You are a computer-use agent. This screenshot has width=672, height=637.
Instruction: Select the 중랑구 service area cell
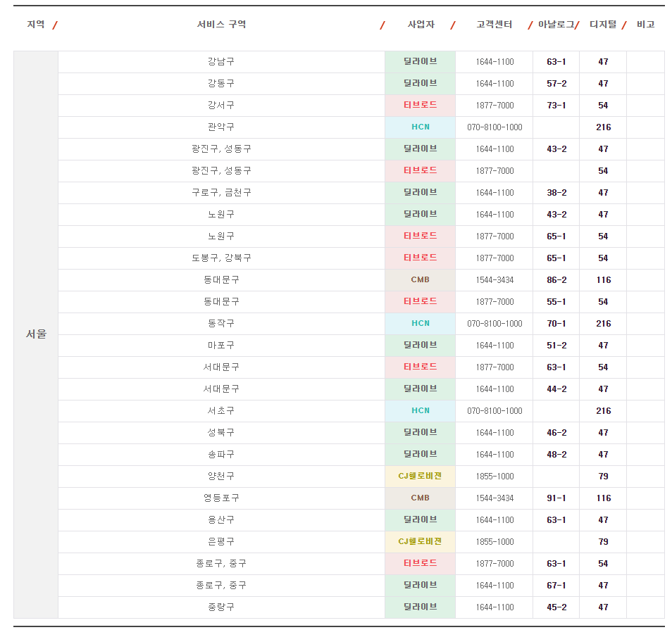[x=221, y=607]
